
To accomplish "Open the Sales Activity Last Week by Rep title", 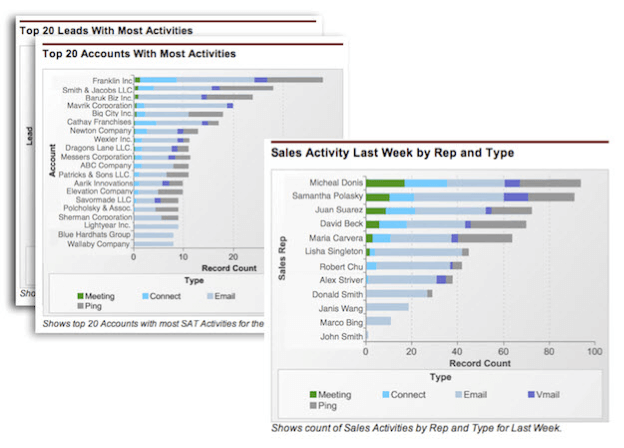I will point(392,153).
